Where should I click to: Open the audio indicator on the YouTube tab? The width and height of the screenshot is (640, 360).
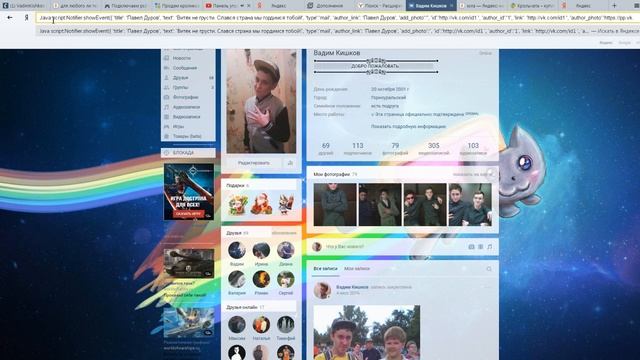[x=242, y=6]
